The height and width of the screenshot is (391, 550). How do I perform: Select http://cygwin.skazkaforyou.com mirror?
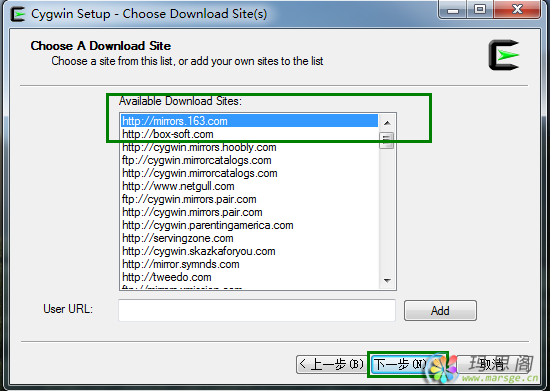[249, 251]
